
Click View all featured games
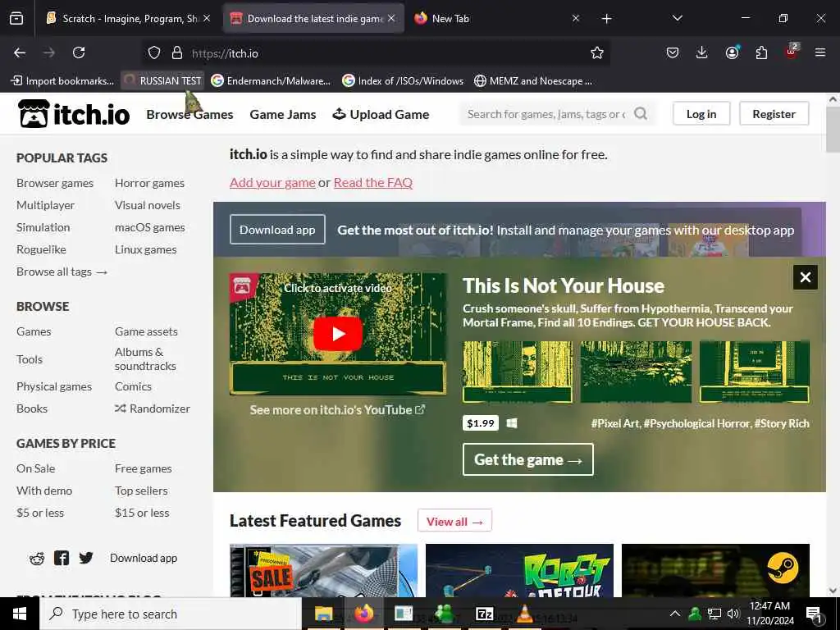click(454, 521)
